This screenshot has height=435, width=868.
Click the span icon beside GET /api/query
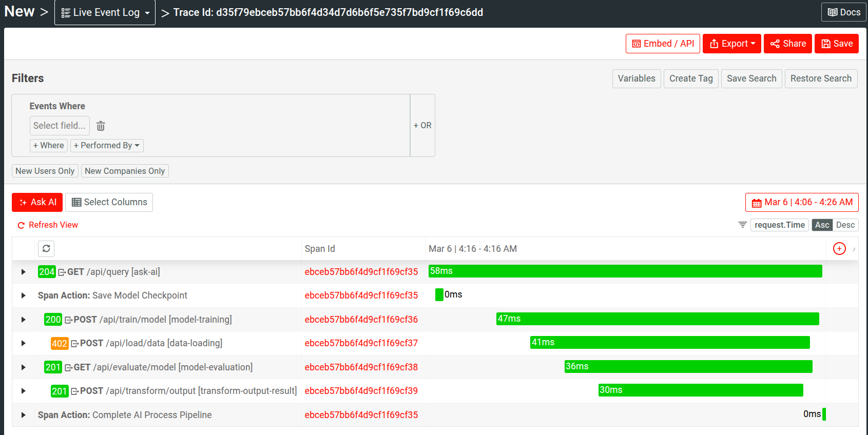tap(62, 272)
